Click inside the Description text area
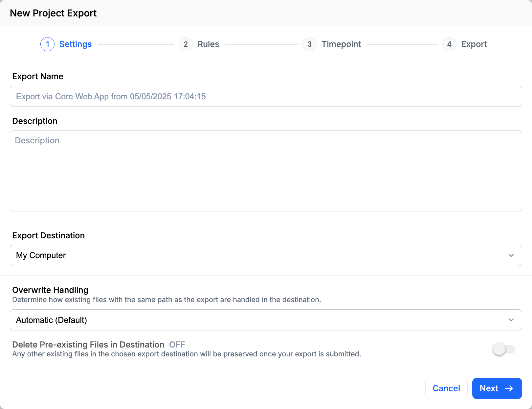The image size is (532, 409). tap(266, 171)
